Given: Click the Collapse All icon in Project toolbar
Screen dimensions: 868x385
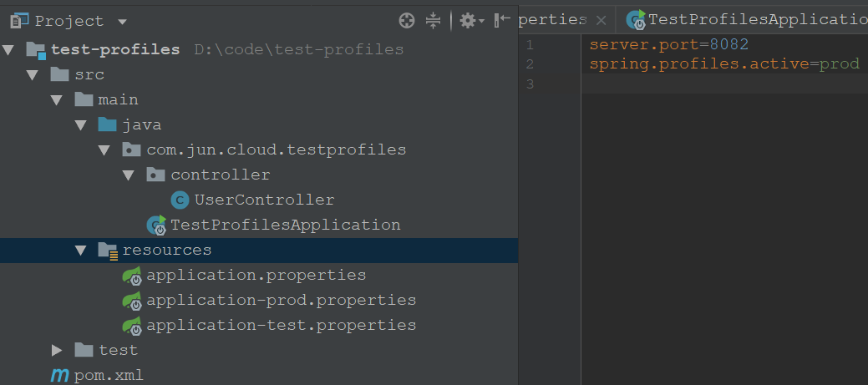Looking at the screenshot, I should point(433,21).
